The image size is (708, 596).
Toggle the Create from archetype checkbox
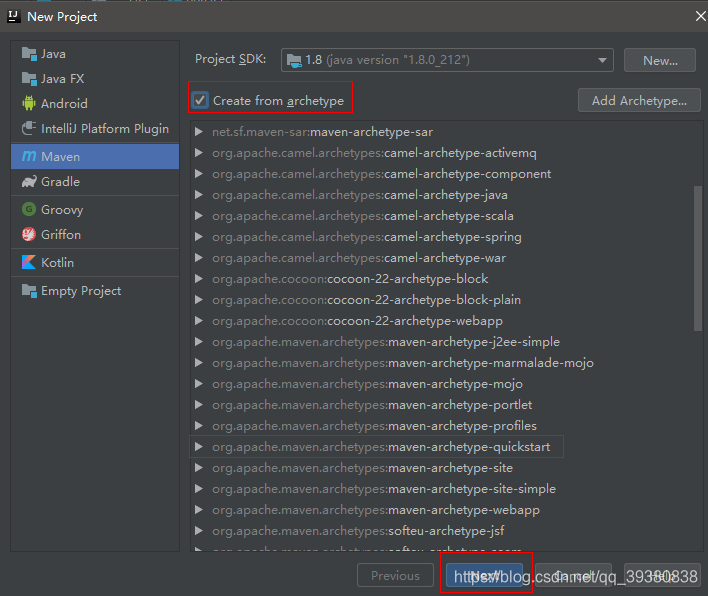tap(200, 100)
